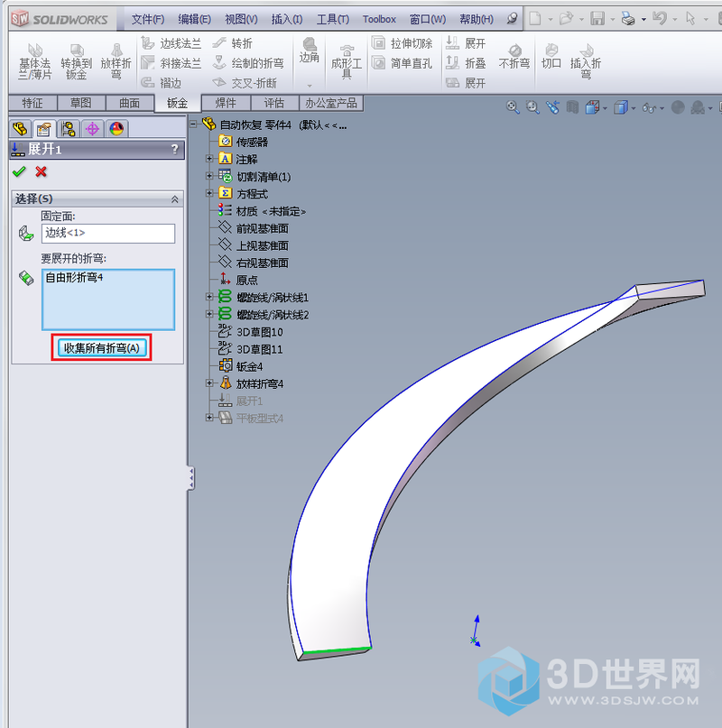Screen dimensions: 722x728
Task: Collapse the 选择(S) section
Action: tap(175, 198)
